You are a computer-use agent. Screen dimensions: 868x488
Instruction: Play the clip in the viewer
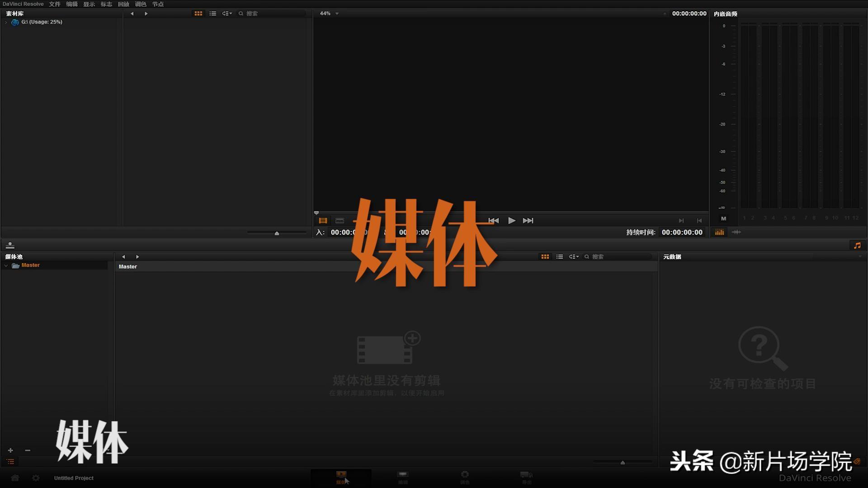(511, 221)
